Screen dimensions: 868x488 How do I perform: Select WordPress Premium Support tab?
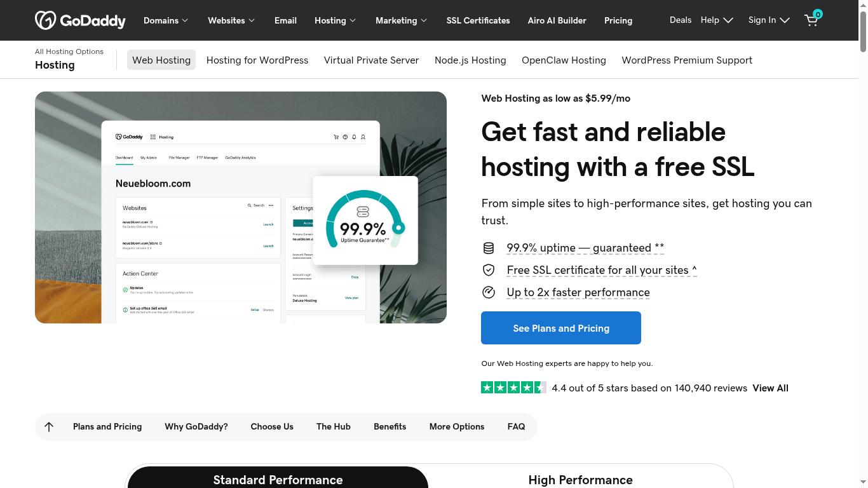coord(687,60)
